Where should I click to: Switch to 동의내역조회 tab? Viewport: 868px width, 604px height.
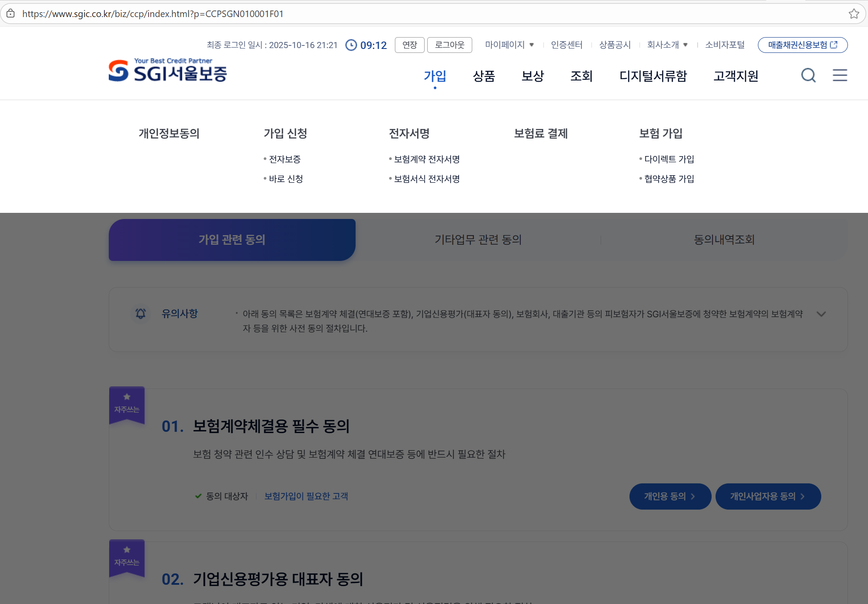724,240
